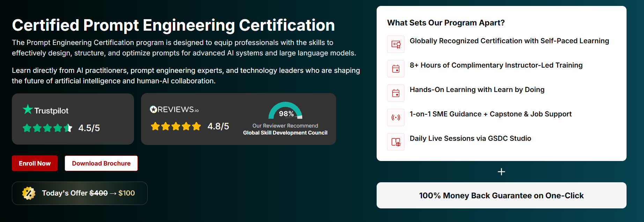Click the calendar icon beside Hands-On Learning
This screenshot has width=644, height=222.
pyautogui.click(x=396, y=93)
